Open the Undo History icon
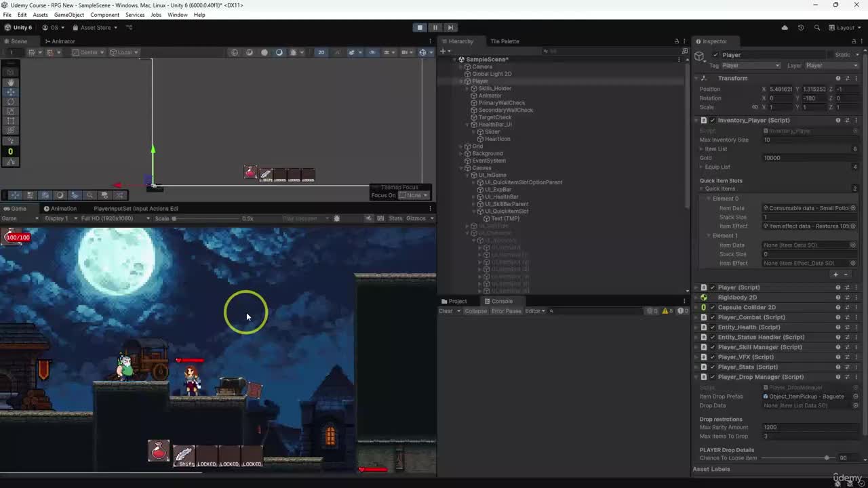 pyautogui.click(x=801, y=28)
